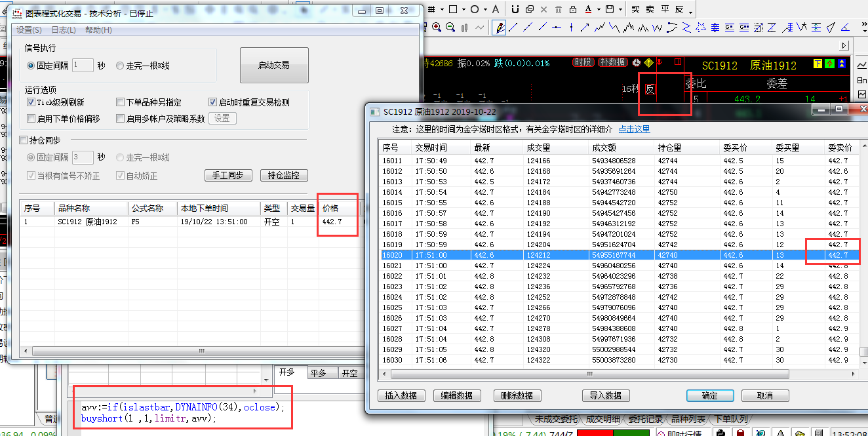The height and width of the screenshot is (436, 868).
Task: Switch to the 品种列表 tab
Action: pyautogui.click(x=688, y=419)
